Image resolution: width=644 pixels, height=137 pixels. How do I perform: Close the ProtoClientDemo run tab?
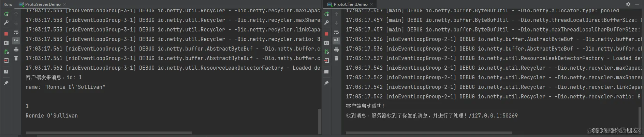click(x=372, y=4)
